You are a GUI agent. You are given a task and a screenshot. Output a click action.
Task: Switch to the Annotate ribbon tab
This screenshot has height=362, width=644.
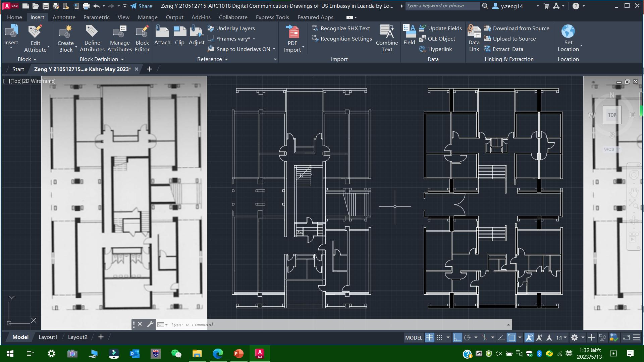point(64,17)
